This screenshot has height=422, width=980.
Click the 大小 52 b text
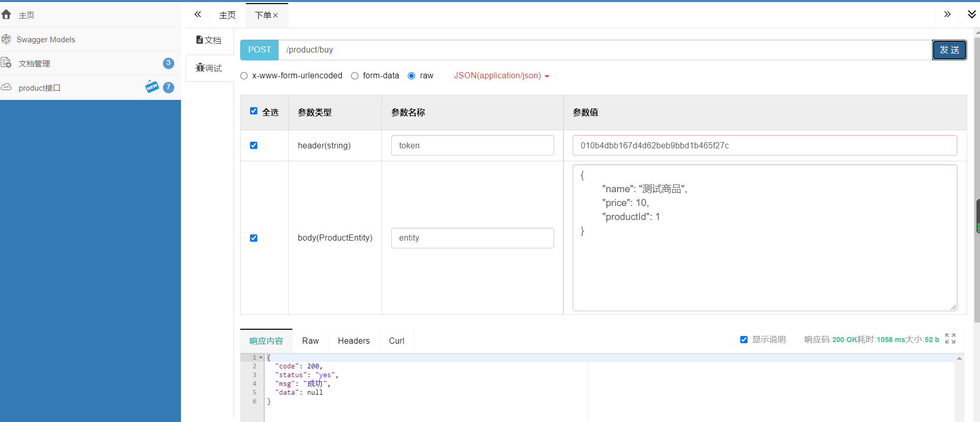923,340
